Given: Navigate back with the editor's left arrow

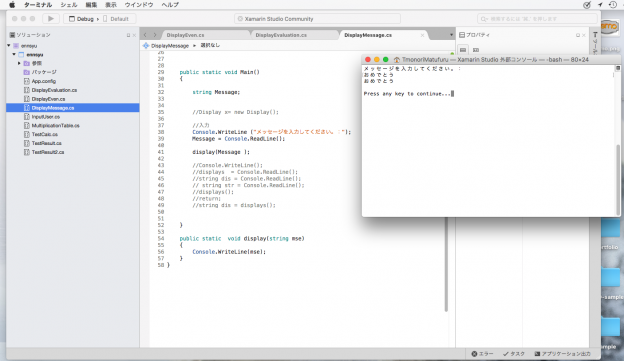Looking at the screenshot, I should (145, 35).
